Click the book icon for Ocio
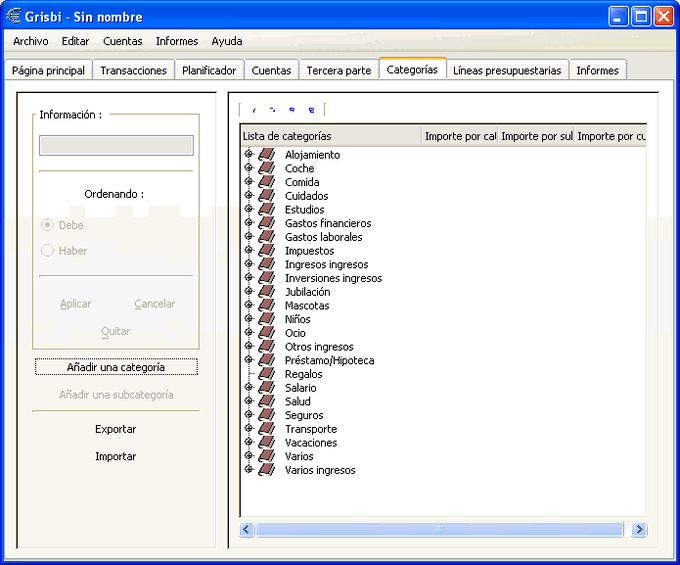Image resolution: width=680 pixels, height=565 pixels. 267,333
